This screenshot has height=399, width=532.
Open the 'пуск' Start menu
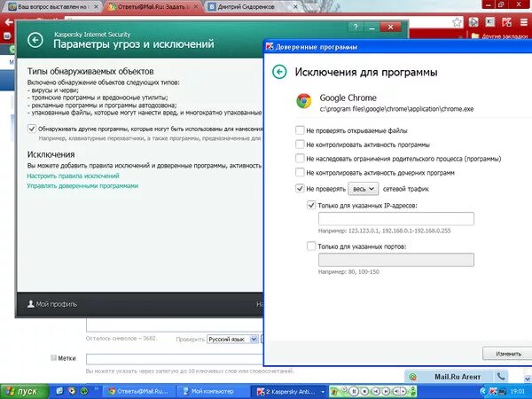24,392
